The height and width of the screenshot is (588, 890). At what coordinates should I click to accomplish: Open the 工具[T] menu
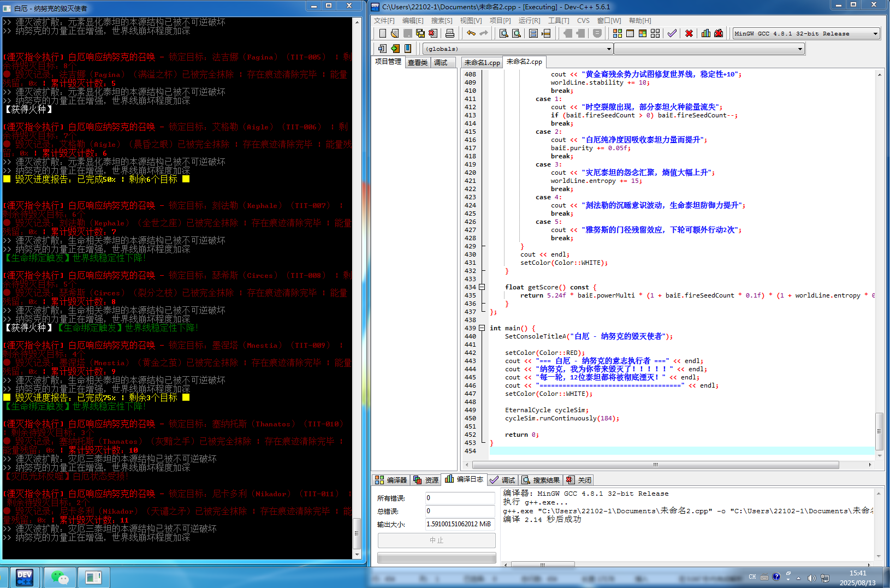tap(559, 21)
